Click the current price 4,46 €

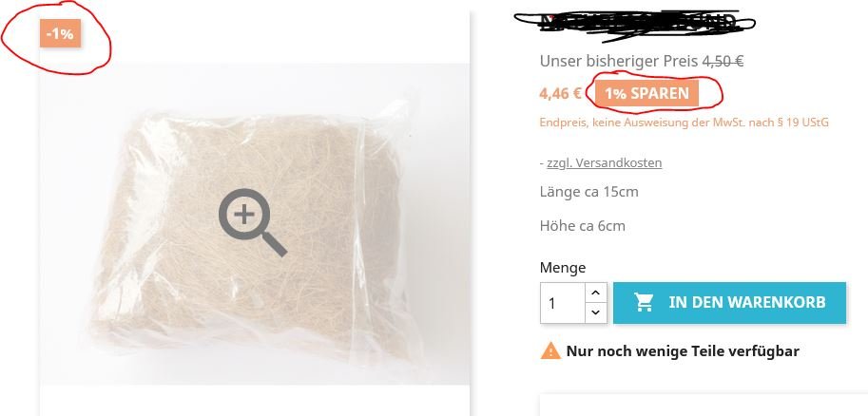560,93
